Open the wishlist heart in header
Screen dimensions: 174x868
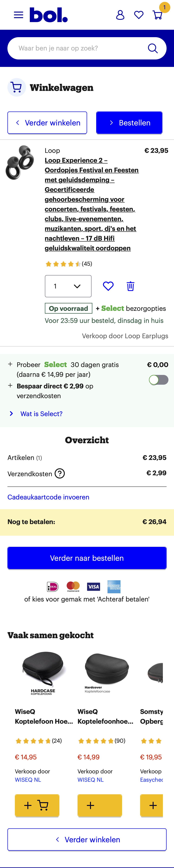coord(139,15)
